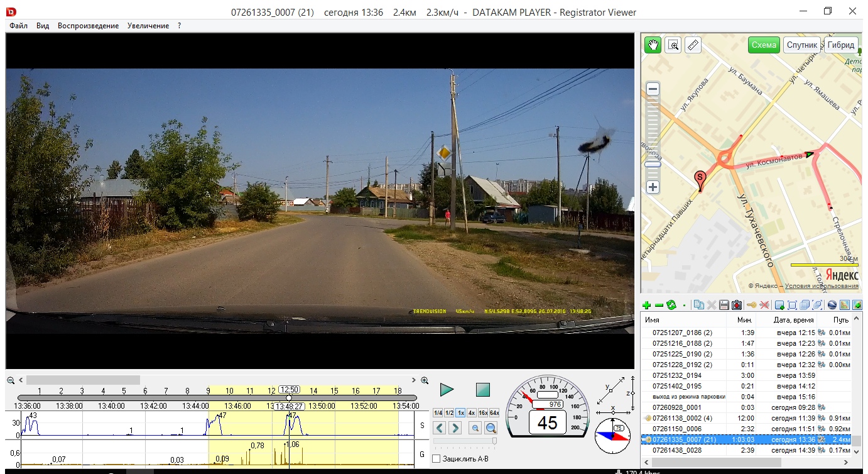Start video playback with the Play button
Screen dimensions: 868x474
447,390
